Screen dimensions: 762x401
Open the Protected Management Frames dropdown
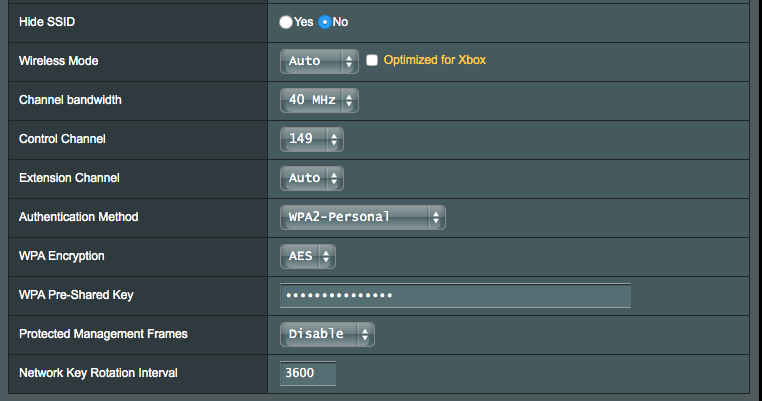(x=326, y=334)
